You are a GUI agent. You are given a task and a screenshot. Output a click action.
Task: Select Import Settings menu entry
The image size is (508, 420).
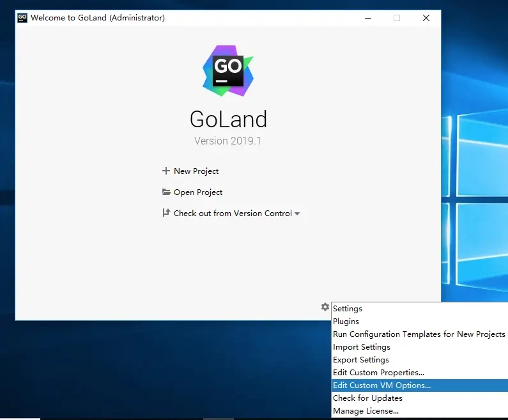tap(362, 347)
